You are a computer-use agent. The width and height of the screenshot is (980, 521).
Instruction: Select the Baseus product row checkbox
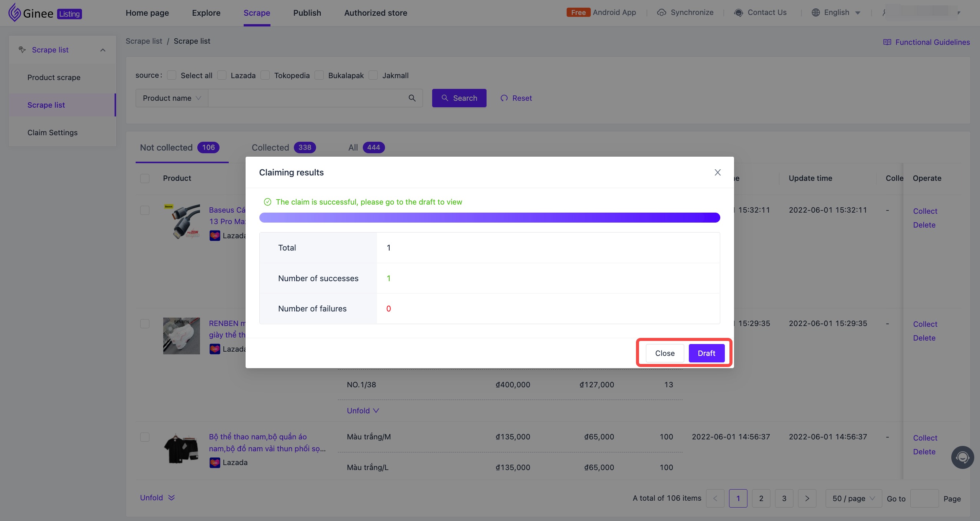click(x=145, y=210)
